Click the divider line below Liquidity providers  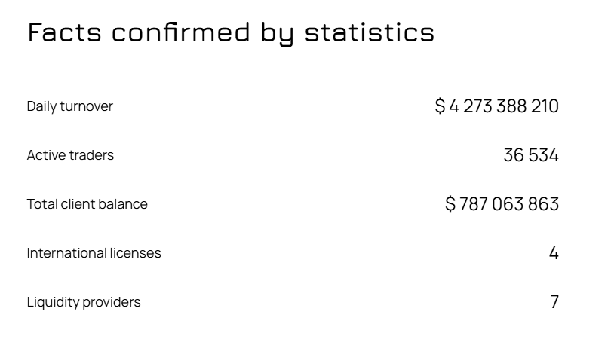pos(293,326)
